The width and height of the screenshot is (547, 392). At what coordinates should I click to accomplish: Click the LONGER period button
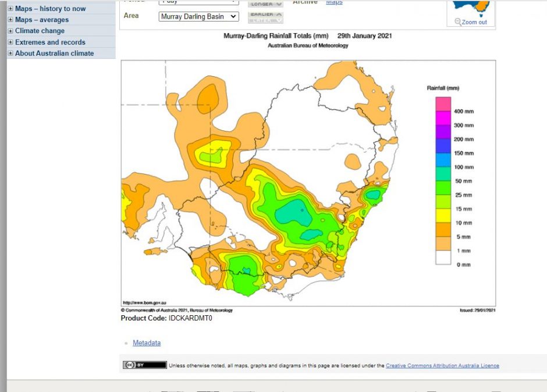click(x=265, y=4)
